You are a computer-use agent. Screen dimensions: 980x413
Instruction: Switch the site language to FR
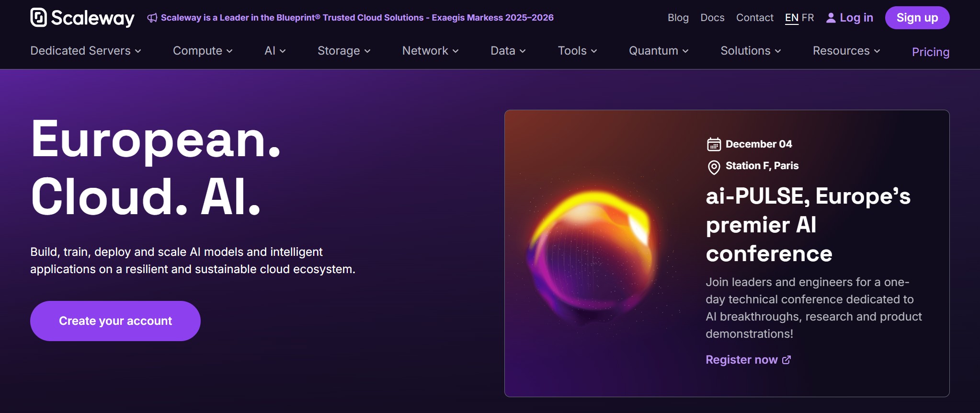(x=808, y=18)
